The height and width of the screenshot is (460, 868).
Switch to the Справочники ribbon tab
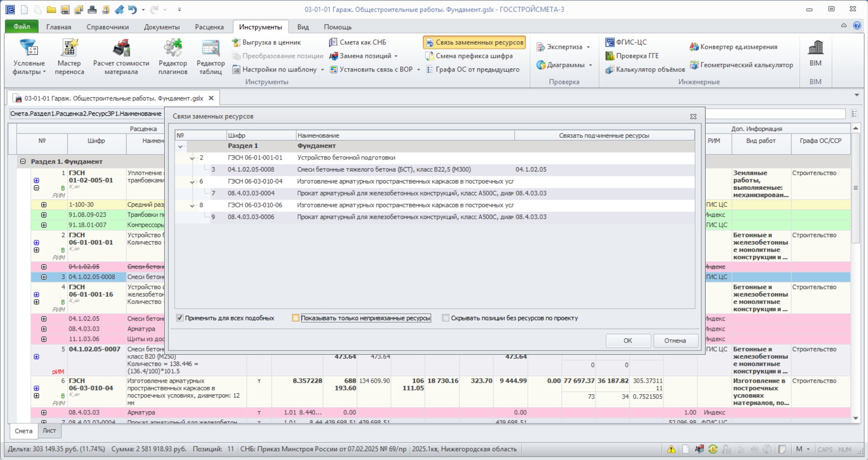(108, 27)
